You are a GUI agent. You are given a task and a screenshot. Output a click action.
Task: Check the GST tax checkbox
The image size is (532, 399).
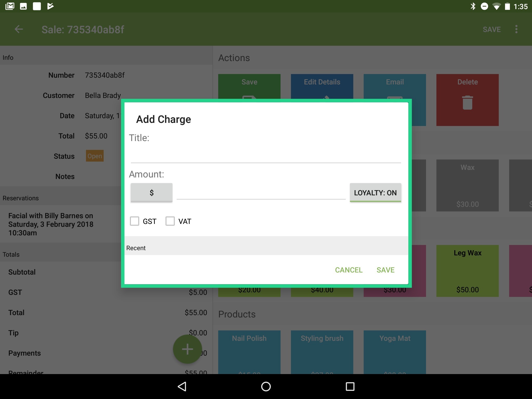click(x=135, y=221)
